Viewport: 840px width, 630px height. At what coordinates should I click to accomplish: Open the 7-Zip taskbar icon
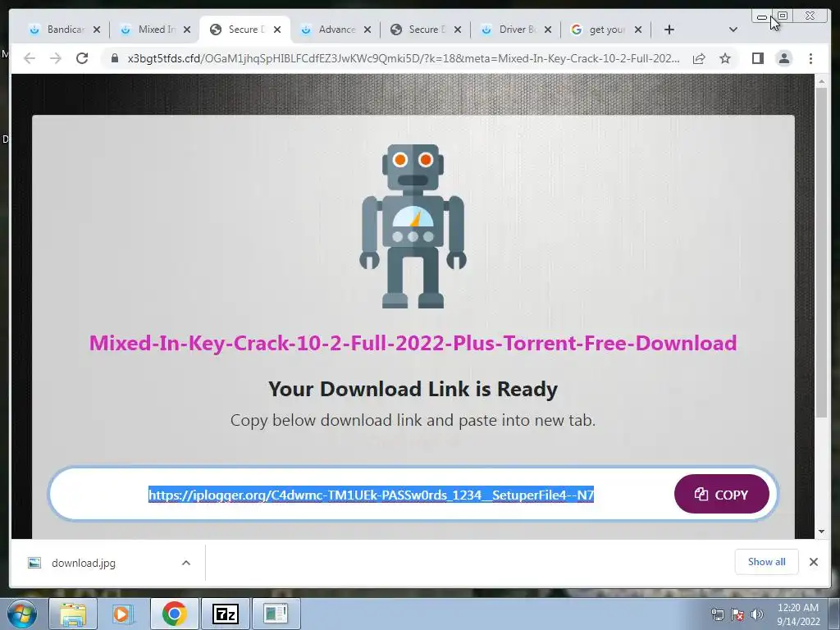coord(225,614)
